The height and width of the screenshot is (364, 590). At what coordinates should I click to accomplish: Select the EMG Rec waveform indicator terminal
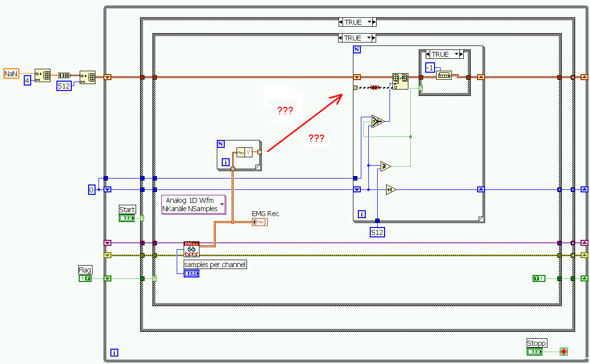pyautogui.click(x=260, y=222)
